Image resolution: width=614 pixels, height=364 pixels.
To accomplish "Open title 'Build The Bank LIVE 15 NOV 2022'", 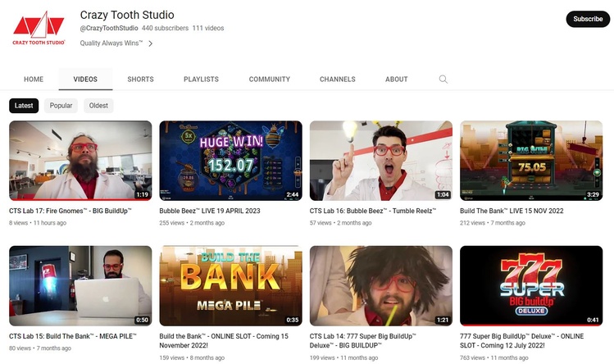I will click(x=512, y=211).
